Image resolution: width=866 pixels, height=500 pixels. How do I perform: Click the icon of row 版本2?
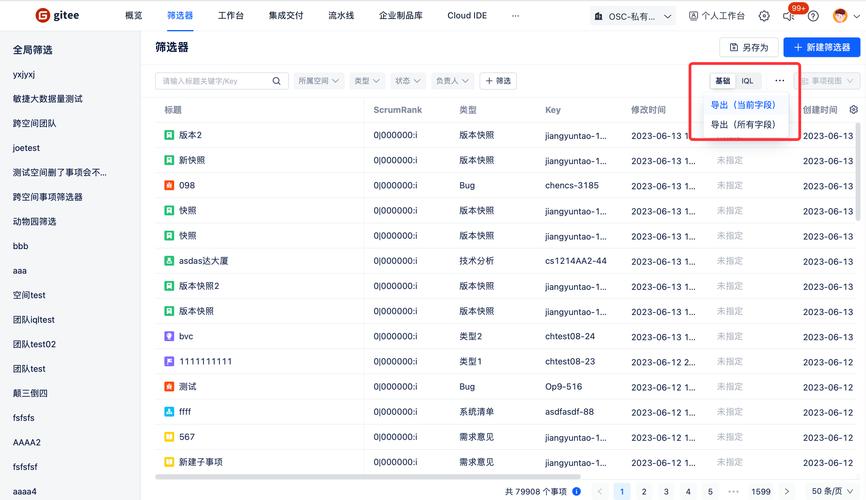click(169, 135)
